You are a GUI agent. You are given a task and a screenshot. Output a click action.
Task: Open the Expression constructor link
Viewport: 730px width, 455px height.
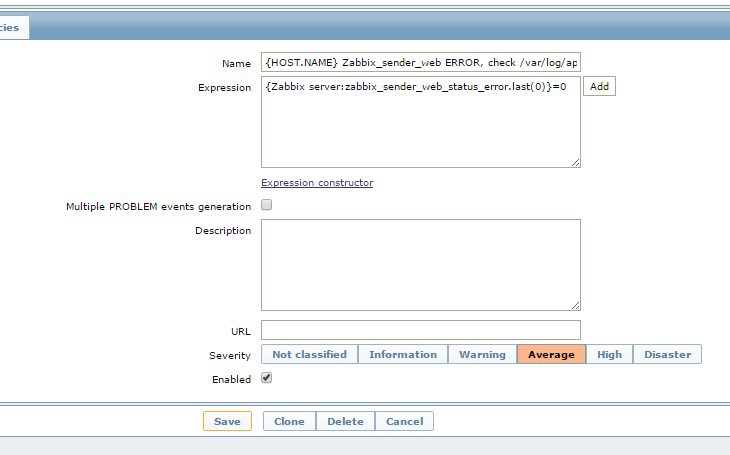317,183
